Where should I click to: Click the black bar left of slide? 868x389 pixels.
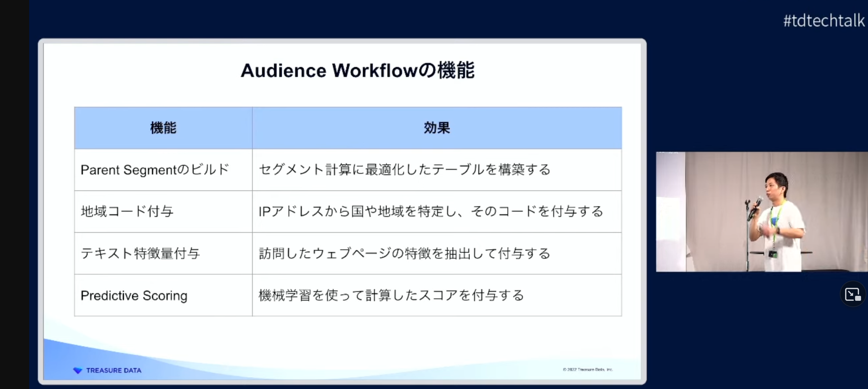pyautogui.click(x=15, y=194)
